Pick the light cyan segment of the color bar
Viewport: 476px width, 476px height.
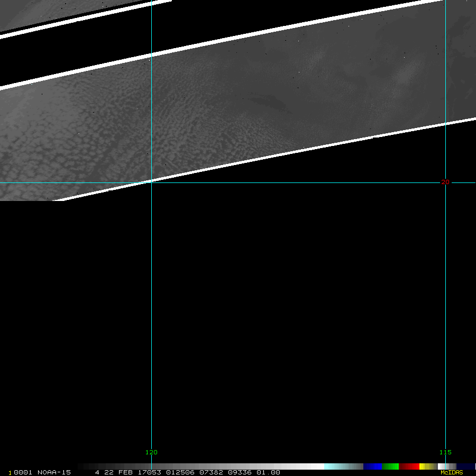[x=338, y=466]
